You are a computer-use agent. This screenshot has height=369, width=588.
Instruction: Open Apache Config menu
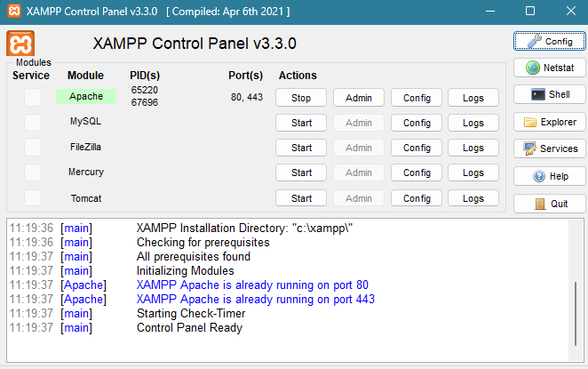[417, 98]
